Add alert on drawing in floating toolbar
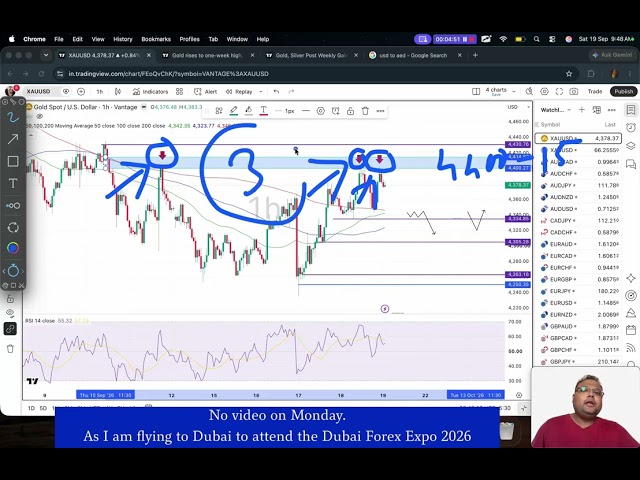Screen dimensions: 640x480 point(336,111)
